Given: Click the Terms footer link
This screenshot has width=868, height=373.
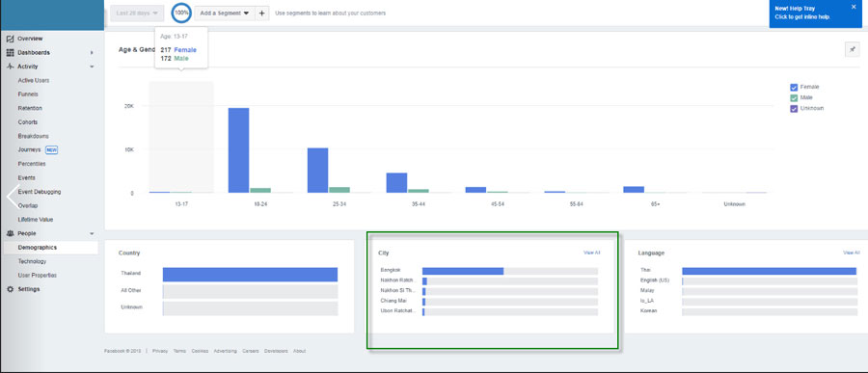Looking at the screenshot, I should tap(179, 352).
